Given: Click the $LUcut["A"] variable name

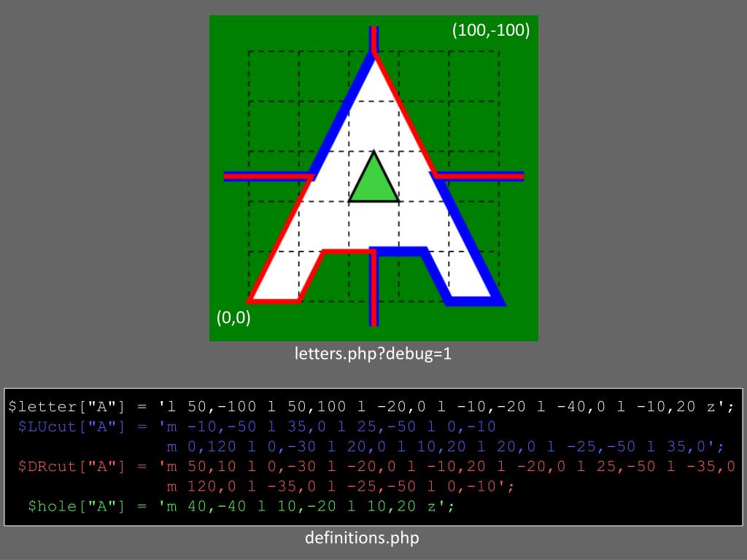Looking at the screenshot, I should [x=71, y=427].
